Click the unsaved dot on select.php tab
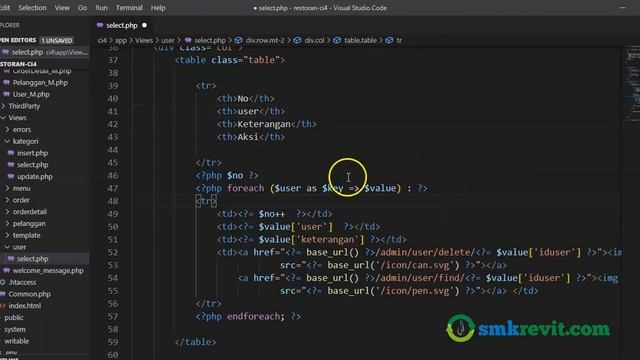Screen dimensions: 640x360 [x=144, y=25]
